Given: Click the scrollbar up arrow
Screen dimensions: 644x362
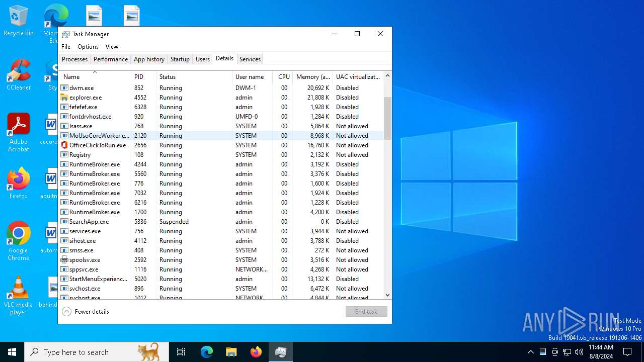Looking at the screenshot, I should (387, 76).
